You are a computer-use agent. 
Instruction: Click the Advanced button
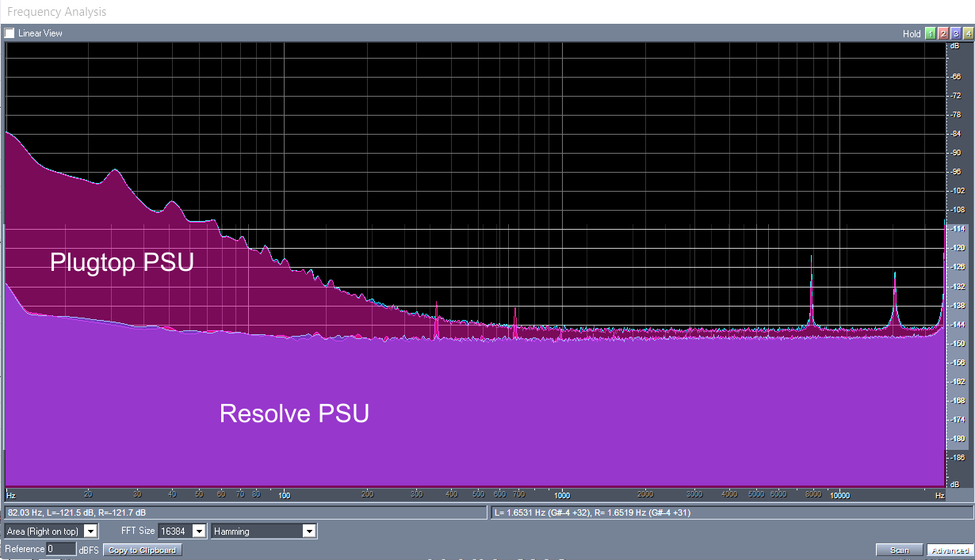(950, 550)
